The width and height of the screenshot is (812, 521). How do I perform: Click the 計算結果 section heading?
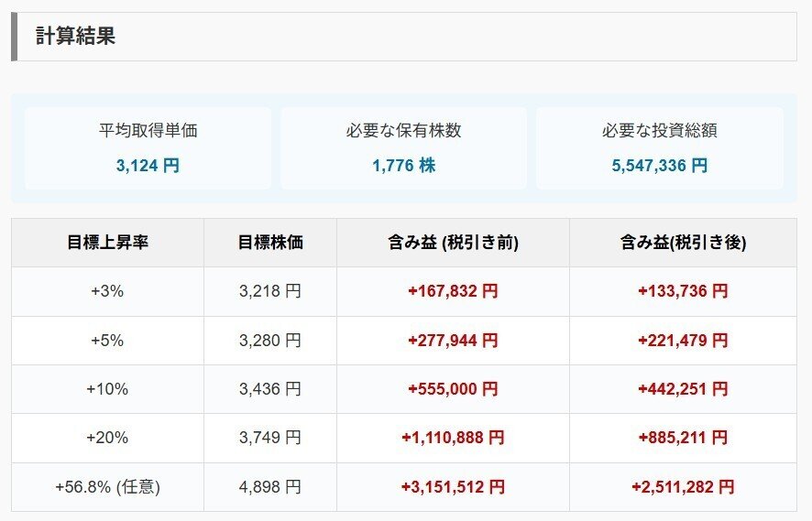tap(75, 37)
